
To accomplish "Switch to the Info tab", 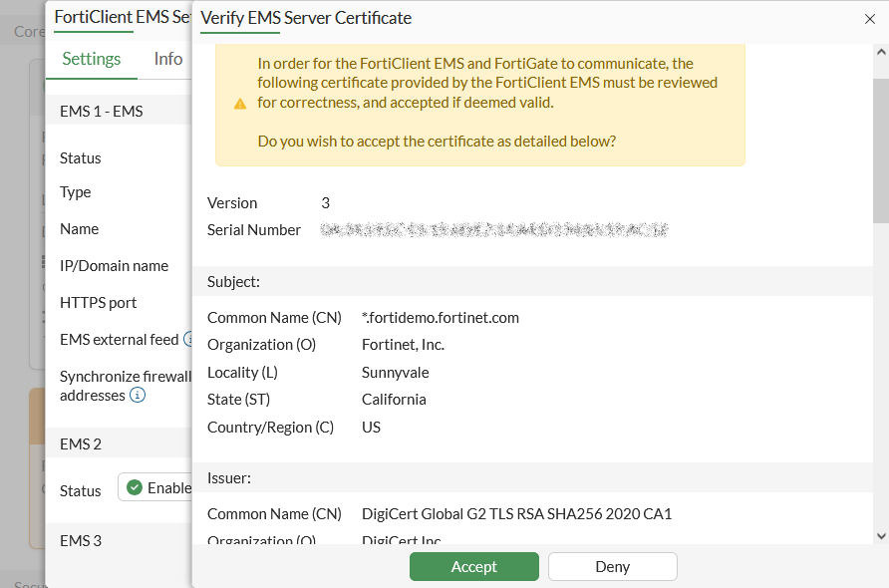I will coord(166,59).
